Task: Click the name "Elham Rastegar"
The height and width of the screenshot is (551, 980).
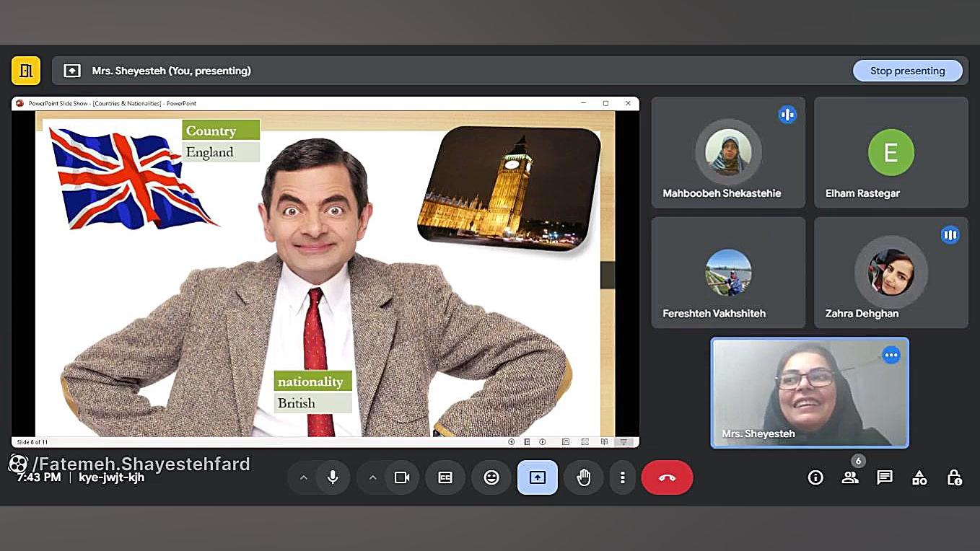Action: click(x=862, y=193)
